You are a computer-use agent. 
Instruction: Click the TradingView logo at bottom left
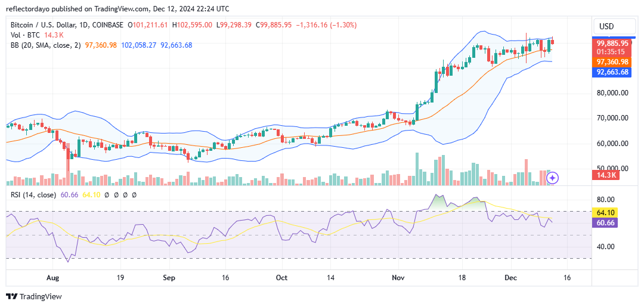tap(33, 297)
